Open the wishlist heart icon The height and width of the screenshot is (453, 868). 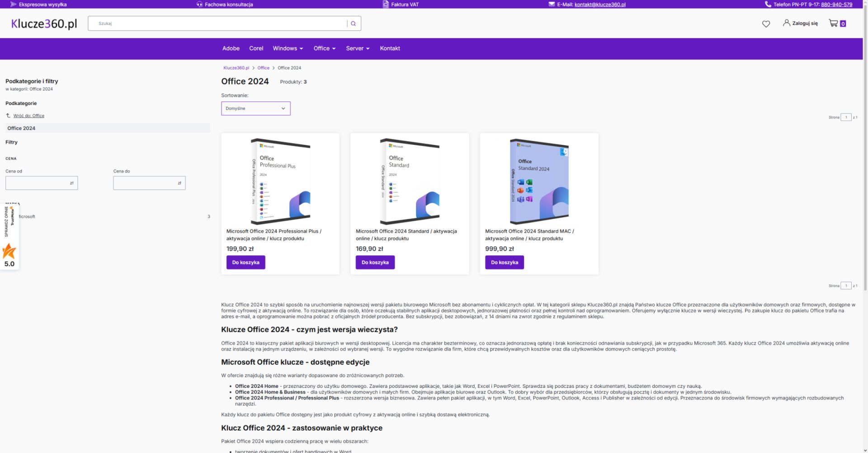coord(766,24)
